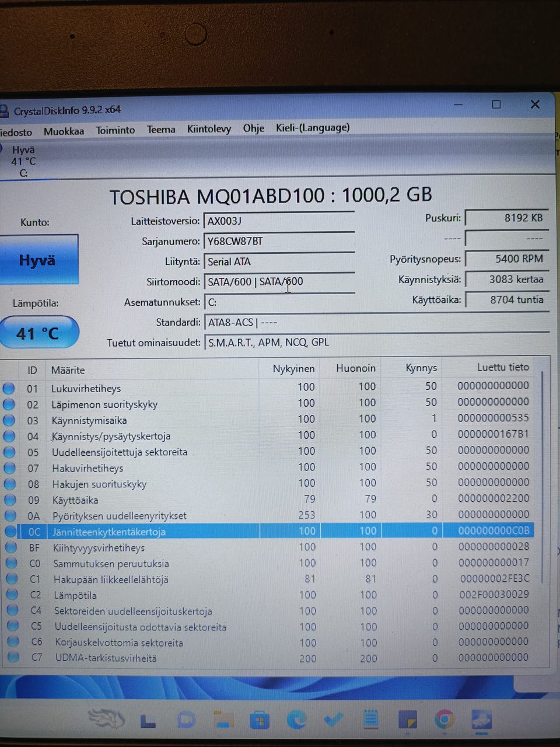Click status dot for 01 Lukuvirhetiheys

point(9,388)
